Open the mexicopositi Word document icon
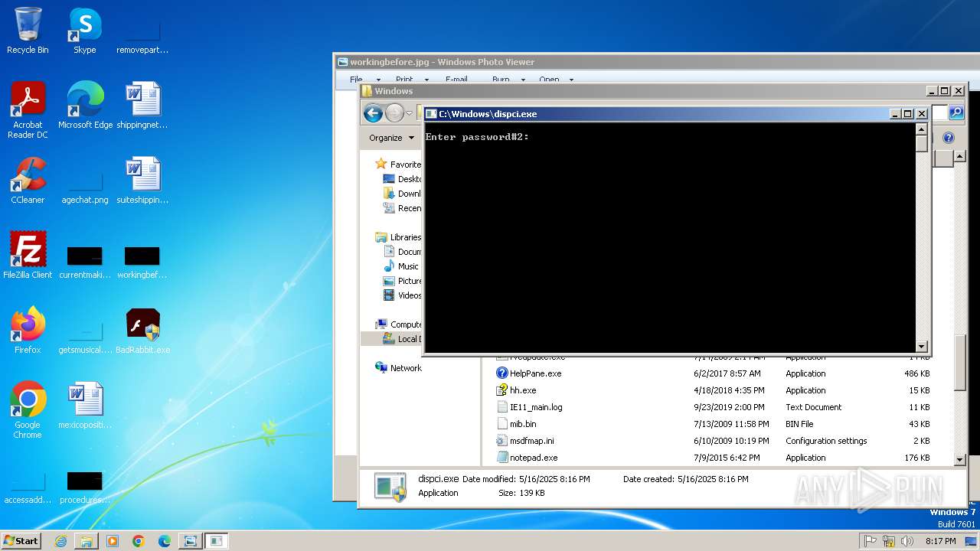The height and width of the screenshot is (551, 980). coord(85,406)
